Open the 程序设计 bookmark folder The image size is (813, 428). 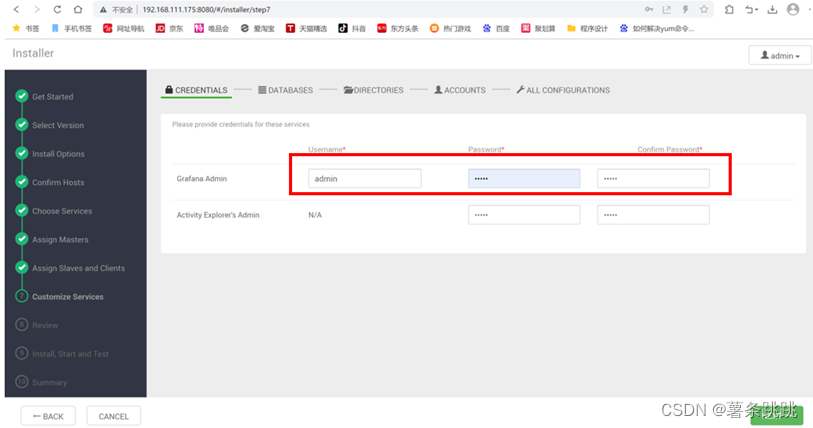point(587,29)
